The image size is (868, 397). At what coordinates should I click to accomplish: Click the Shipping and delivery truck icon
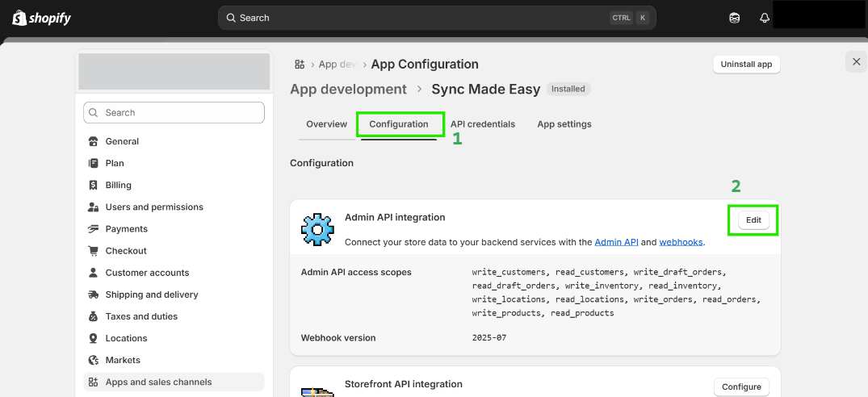pyautogui.click(x=93, y=295)
